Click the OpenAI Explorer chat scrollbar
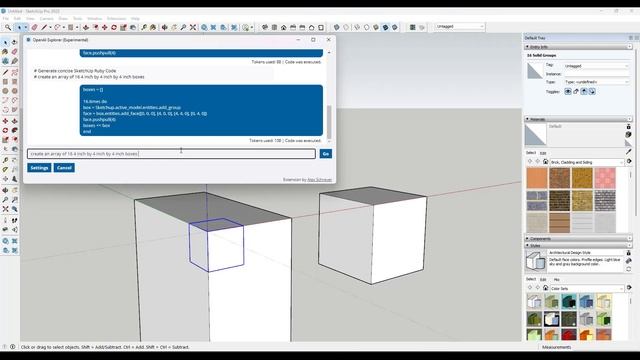The height and width of the screenshot is (360, 640). coord(329,122)
